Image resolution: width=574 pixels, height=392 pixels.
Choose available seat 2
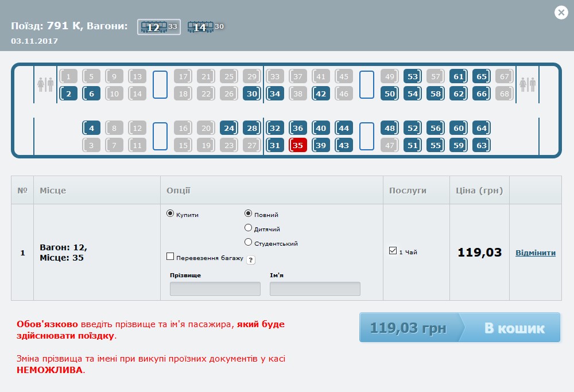click(x=68, y=94)
